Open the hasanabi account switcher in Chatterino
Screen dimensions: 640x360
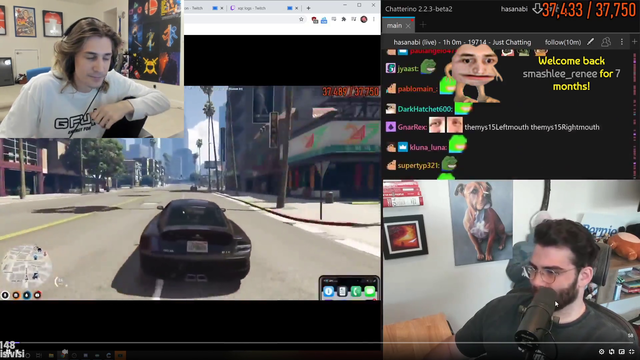click(514, 9)
